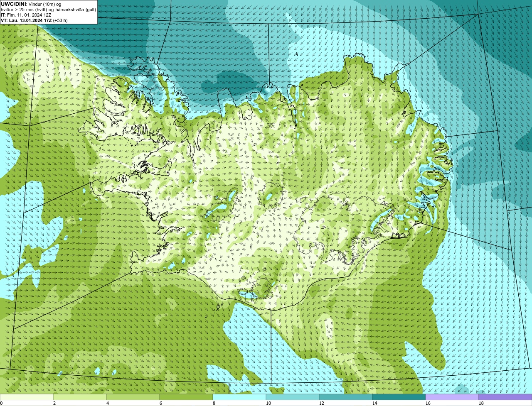Click the pale cyan 8–10 m/s legend swatch
The image size is (532, 406).
[x=239, y=397]
